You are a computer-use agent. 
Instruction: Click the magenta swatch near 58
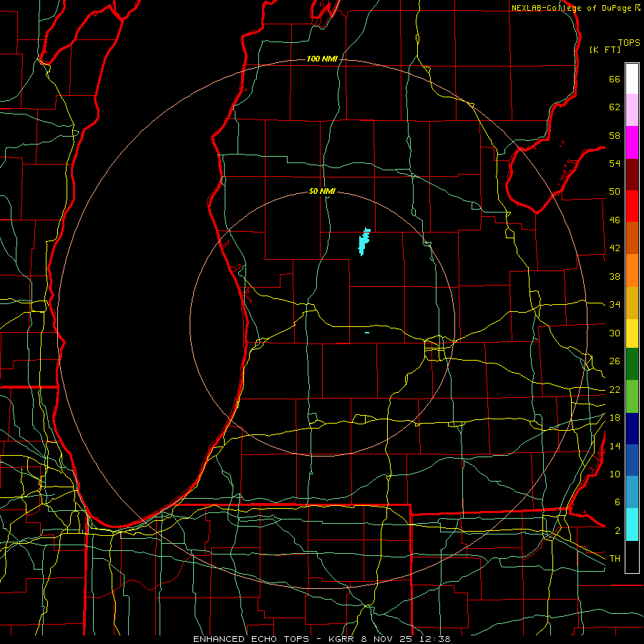click(x=632, y=142)
